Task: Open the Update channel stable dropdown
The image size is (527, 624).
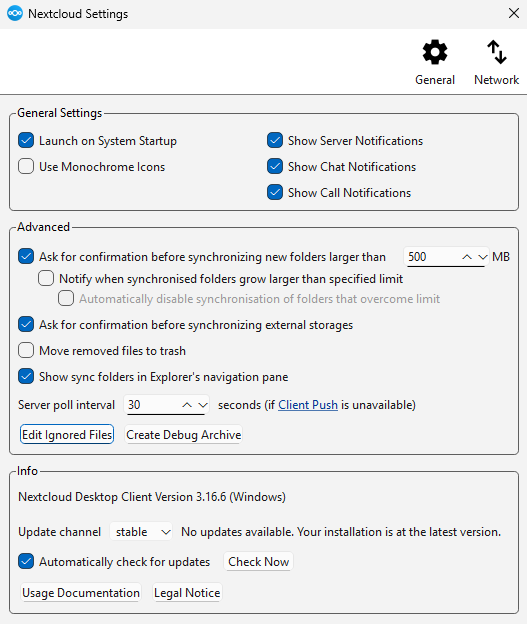Action: (141, 532)
